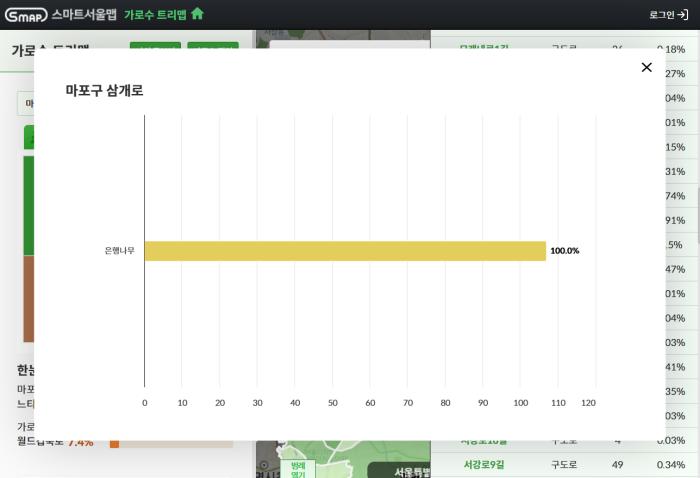Screen dimensions: 700x478
Task: Select the brown treemap block behind popup
Action: tap(28, 298)
